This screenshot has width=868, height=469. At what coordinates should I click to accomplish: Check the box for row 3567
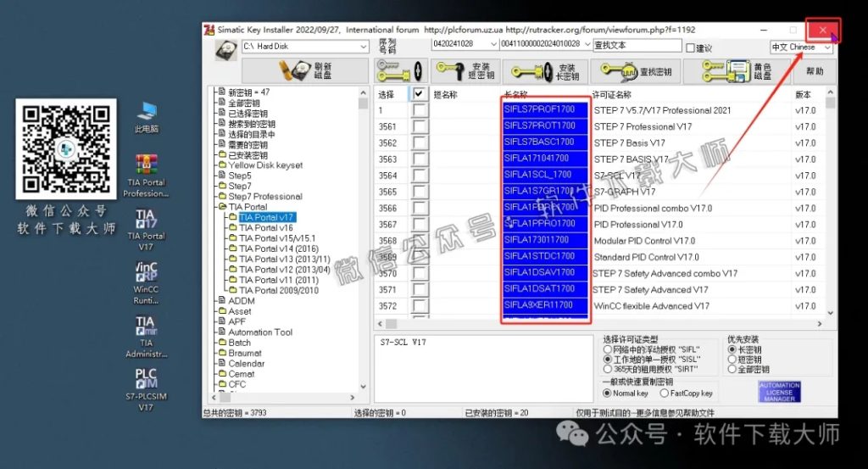tap(420, 224)
